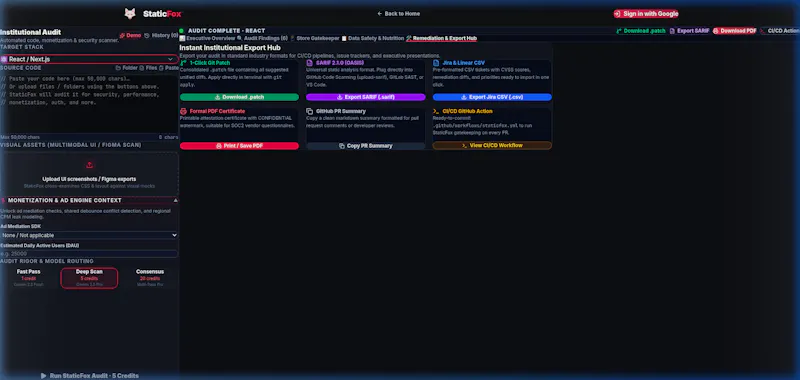Click the printer icon beside Formal PDF Certificate
This screenshot has height=380, width=800.
tap(183, 111)
